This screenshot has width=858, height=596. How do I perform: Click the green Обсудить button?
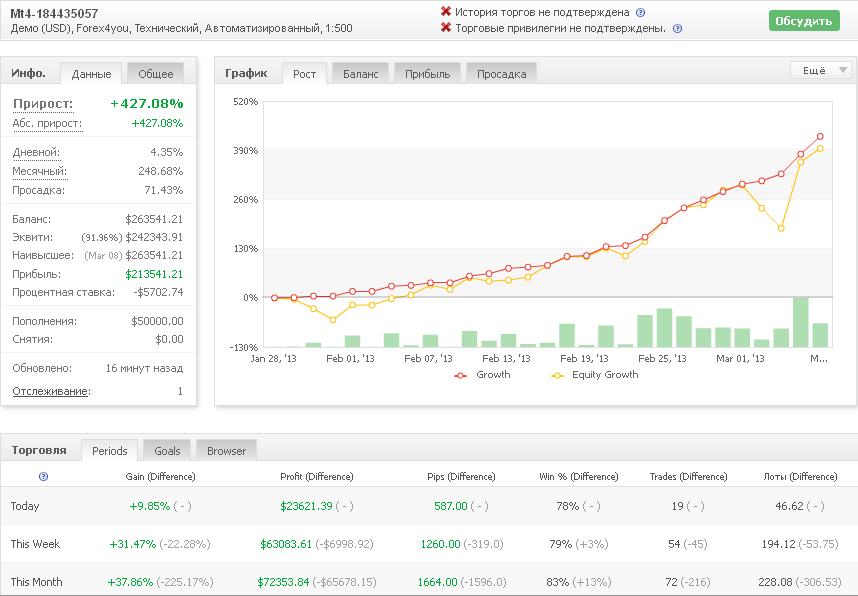804,21
